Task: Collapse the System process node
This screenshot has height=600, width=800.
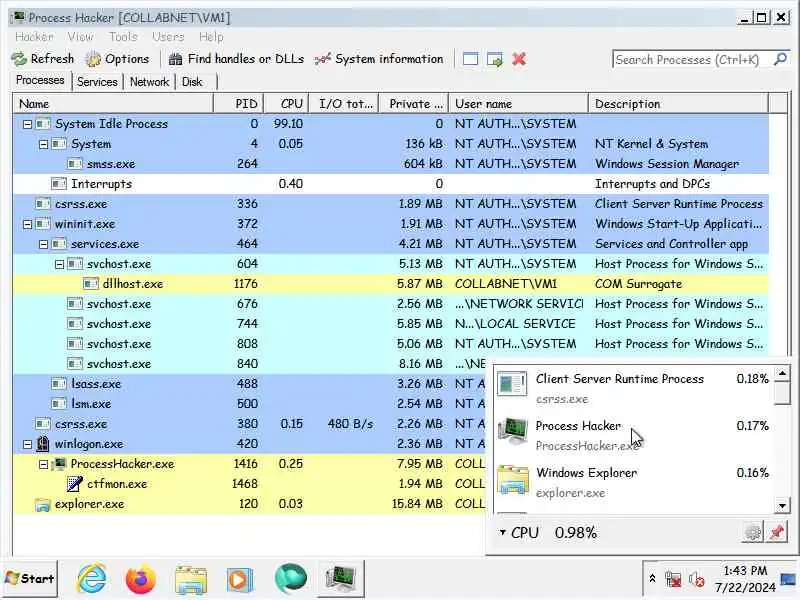Action: coord(43,144)
